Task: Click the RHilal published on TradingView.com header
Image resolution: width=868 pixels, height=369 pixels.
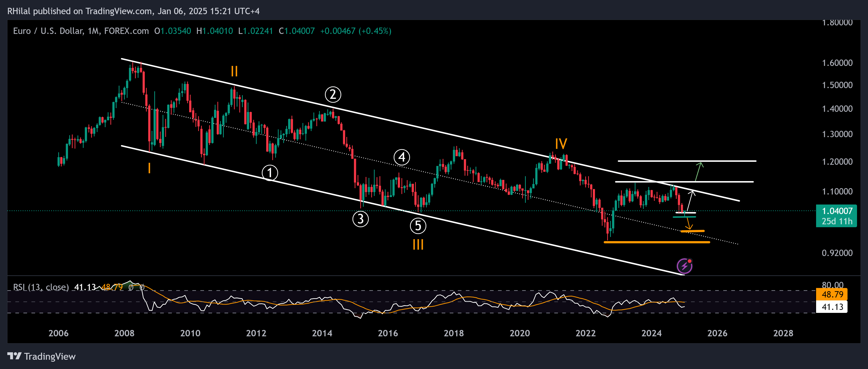Action: [x=133, y=11]
